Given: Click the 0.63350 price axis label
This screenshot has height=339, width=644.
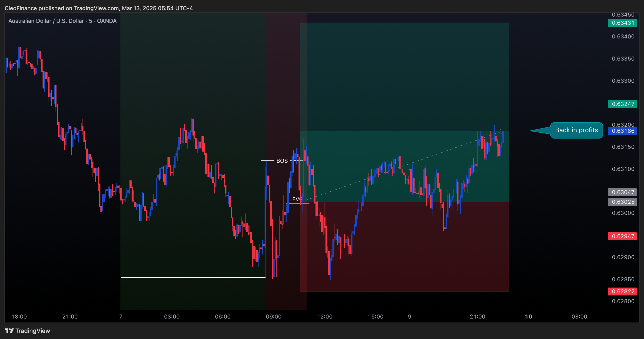Looking at the screenshot, I should tap(623, 59).
